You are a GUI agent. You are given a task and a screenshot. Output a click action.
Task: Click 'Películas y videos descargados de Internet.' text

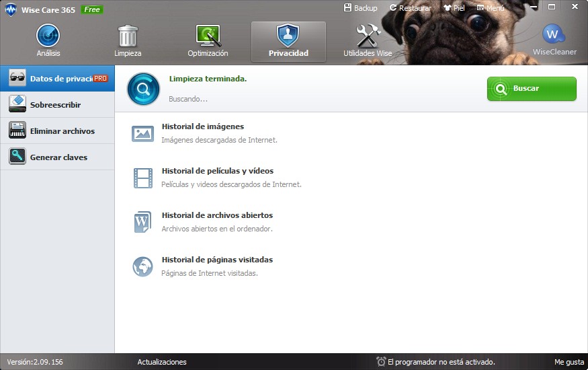tap(231, 184)
